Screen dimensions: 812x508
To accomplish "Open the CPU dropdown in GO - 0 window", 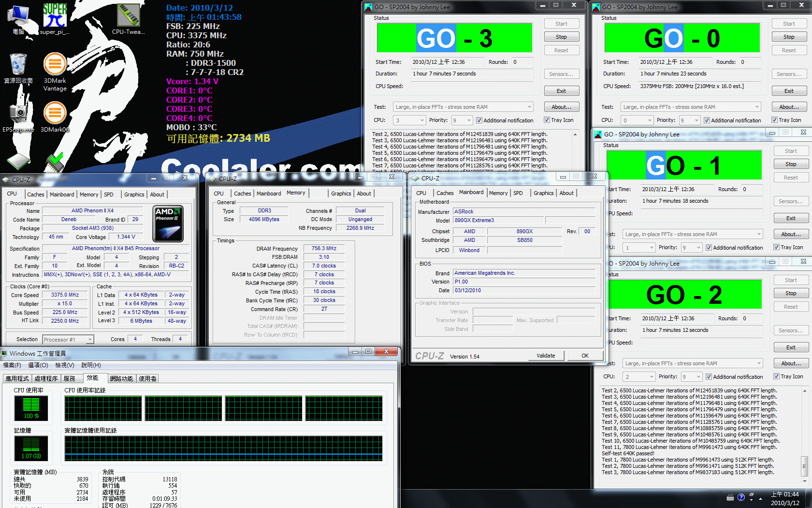I will 637,120.
